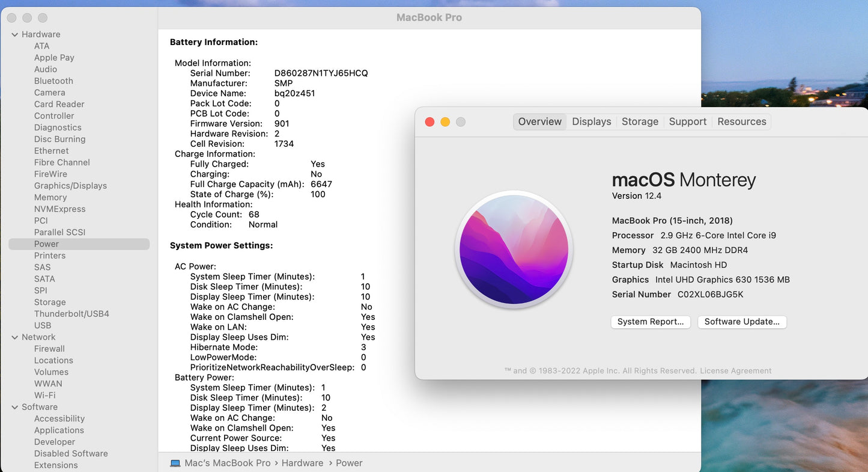Image resolution: width=868 pixels, height=472 pixels.
Task: Click the laptop icon in the path bar
Action: pyautogui.click(x=175, y=463)
